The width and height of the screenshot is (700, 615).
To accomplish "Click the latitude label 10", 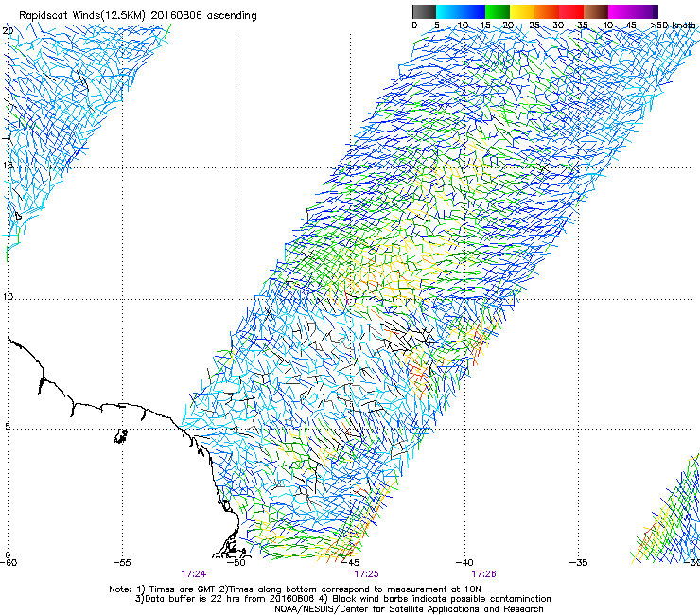I will tap(8, 296).
